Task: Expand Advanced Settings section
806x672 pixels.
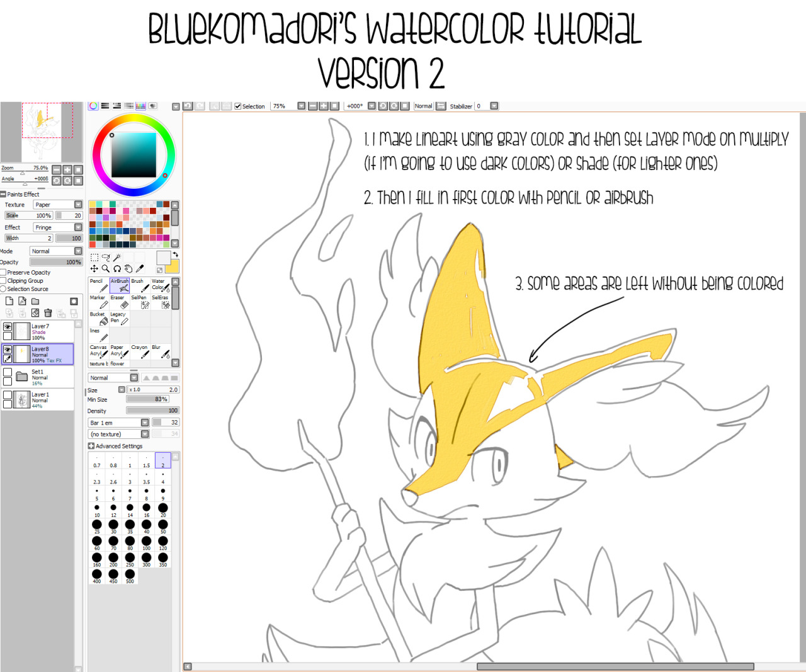Action: [91, 446]
